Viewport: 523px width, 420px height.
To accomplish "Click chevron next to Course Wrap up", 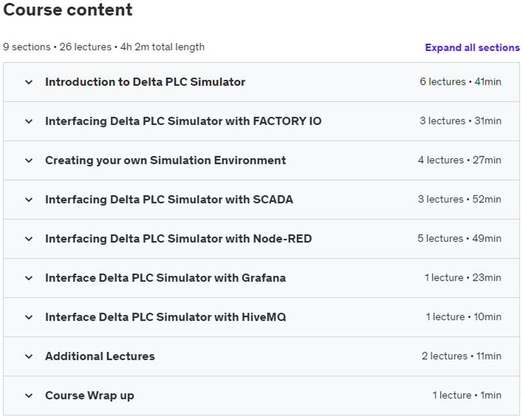I will 28,396.
